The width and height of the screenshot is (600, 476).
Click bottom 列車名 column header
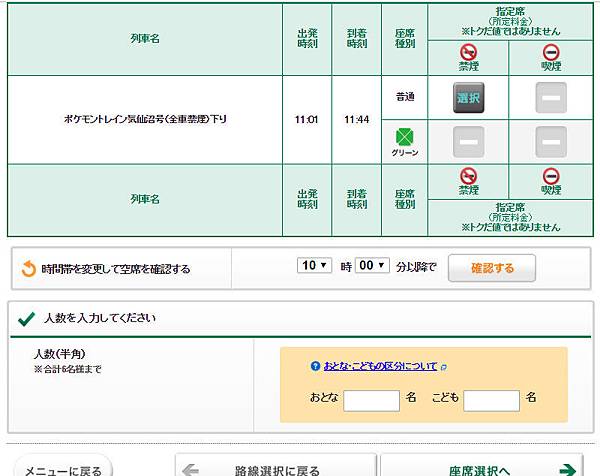point(145,199)
